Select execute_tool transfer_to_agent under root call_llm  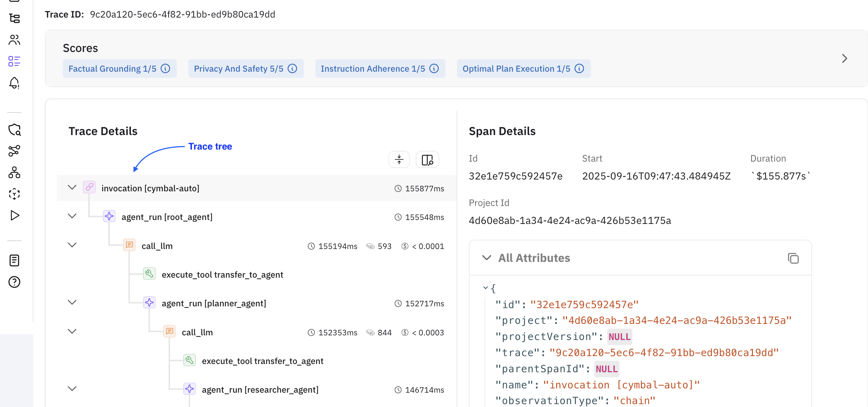click(222, 275)
